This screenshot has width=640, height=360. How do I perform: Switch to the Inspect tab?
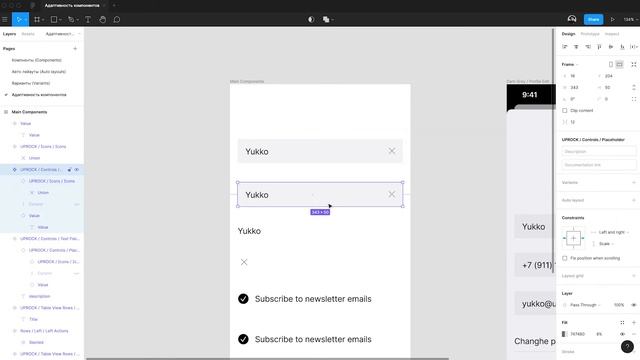click(612, 34)
